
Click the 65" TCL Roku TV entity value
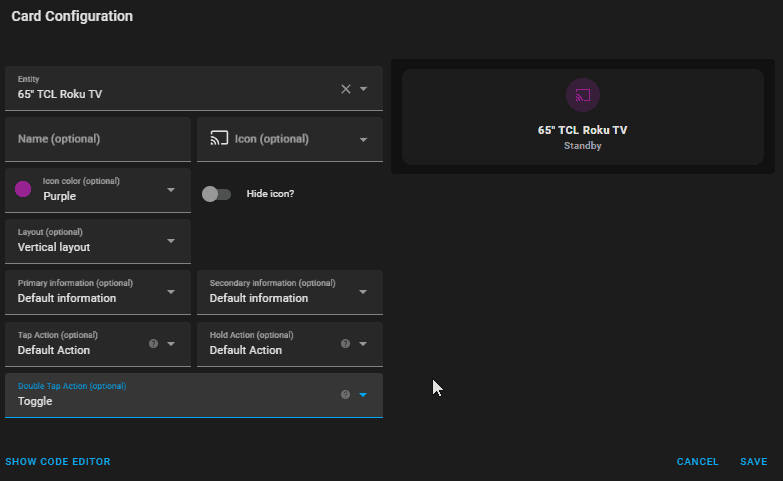[x=60, y=94]
